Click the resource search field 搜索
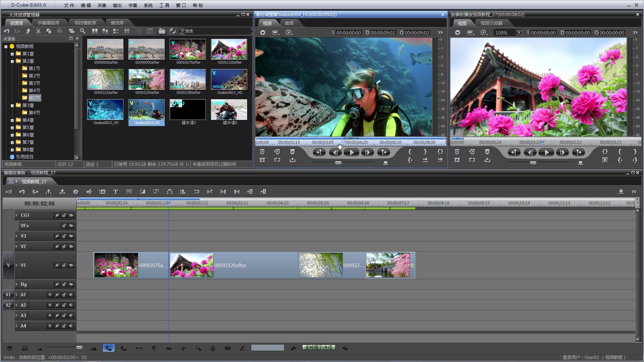644x362 pixels. click(x=215, y=31)
